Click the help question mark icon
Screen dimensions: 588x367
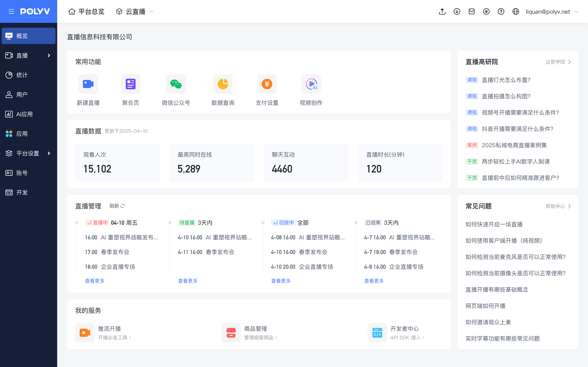pyautogui.click(x=501, y=11)
